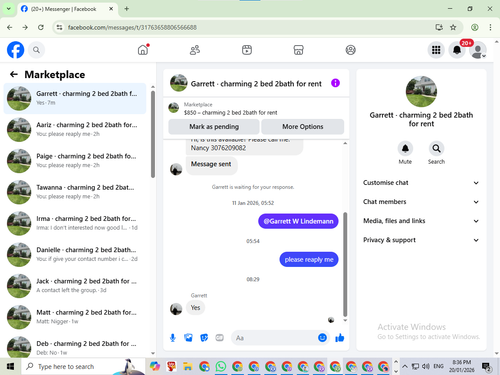
Task: Bookmark the page with star icon
Action: coord(453,27)
